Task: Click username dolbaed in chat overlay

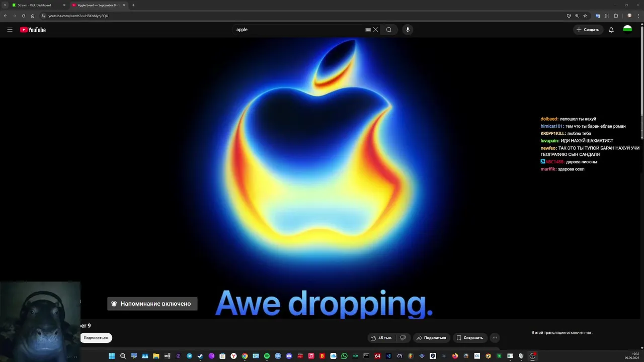Action: (x=549, y=119)
